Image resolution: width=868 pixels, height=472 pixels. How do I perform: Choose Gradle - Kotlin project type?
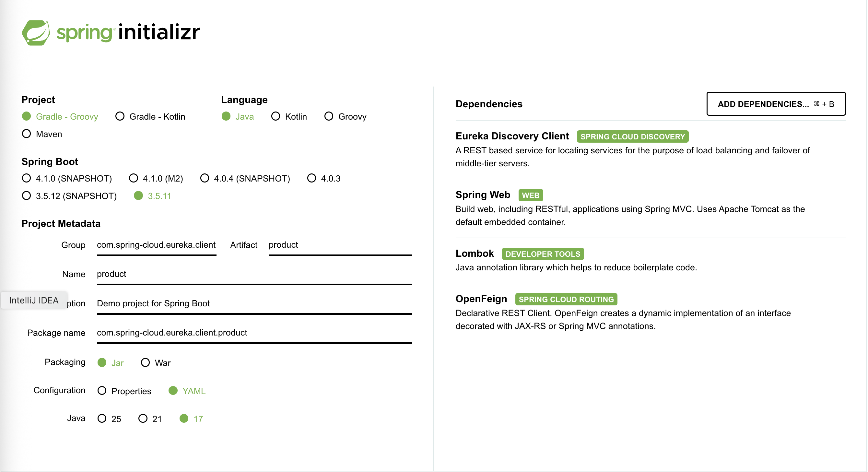click(x=150, y=117)
